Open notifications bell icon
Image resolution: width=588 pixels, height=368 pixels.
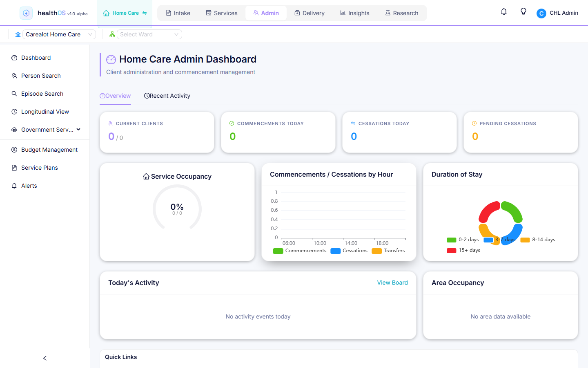504,12
